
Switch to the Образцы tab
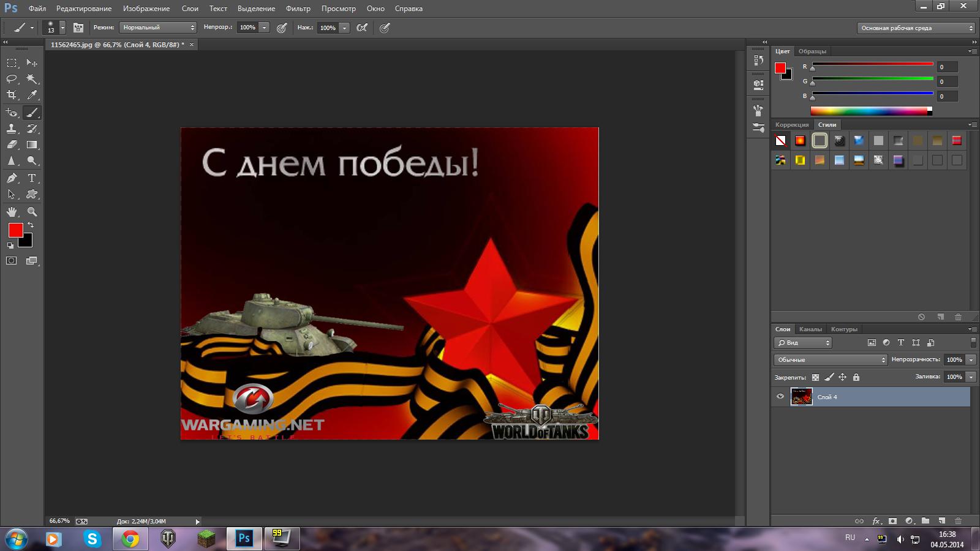pyautogui.click(x=812, y=51)
